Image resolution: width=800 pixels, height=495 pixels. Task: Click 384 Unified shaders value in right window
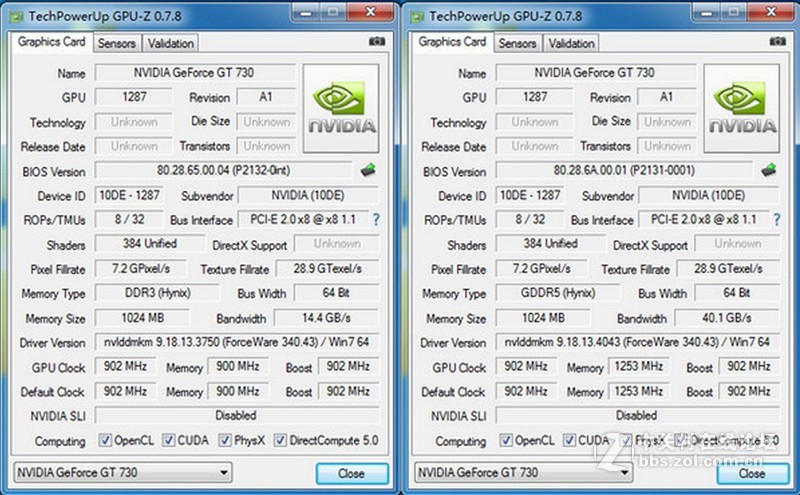551,244
